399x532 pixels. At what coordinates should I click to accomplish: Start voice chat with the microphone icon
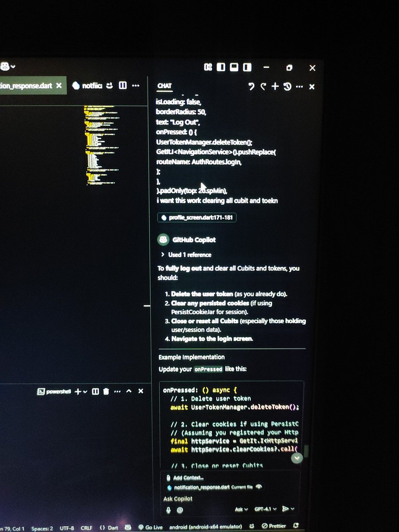tap(169, 510)
